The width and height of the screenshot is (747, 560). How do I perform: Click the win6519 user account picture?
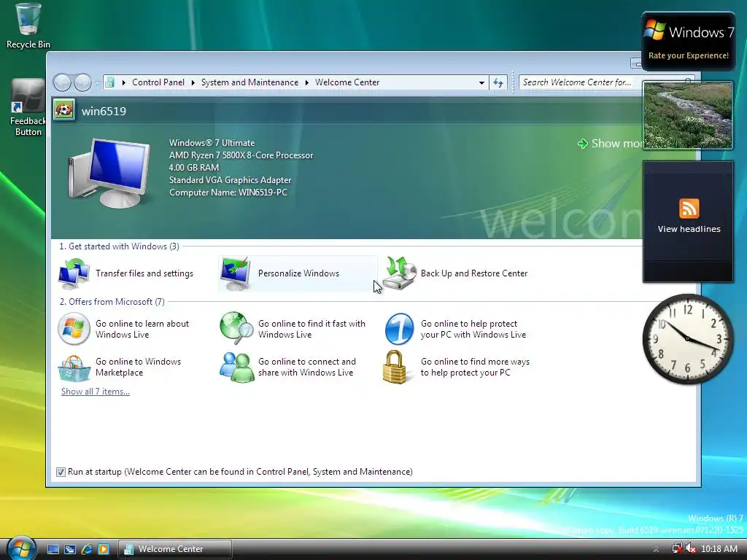point(64,110)
